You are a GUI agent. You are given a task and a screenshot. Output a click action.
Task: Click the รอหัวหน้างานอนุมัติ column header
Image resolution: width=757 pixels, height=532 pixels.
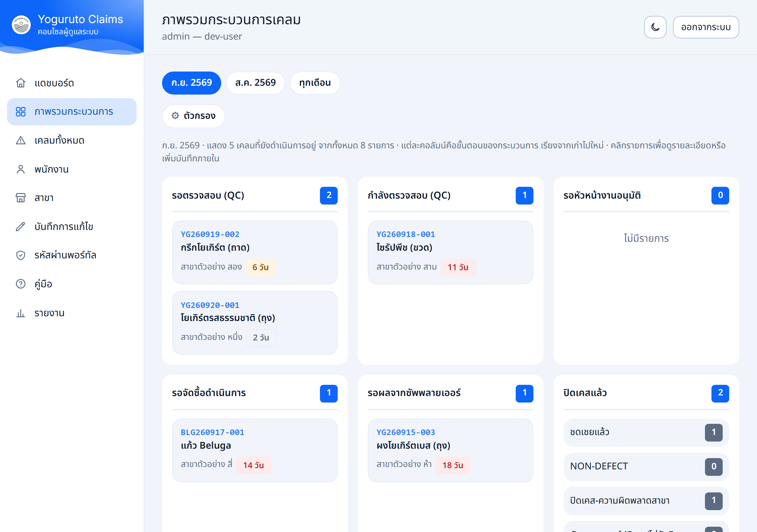tap(602, 195)
